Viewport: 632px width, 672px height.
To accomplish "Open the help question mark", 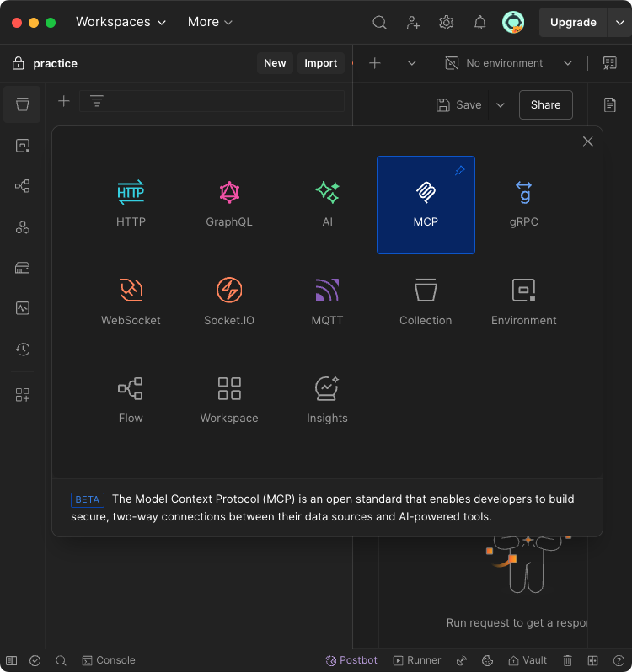I will [619, 660].
